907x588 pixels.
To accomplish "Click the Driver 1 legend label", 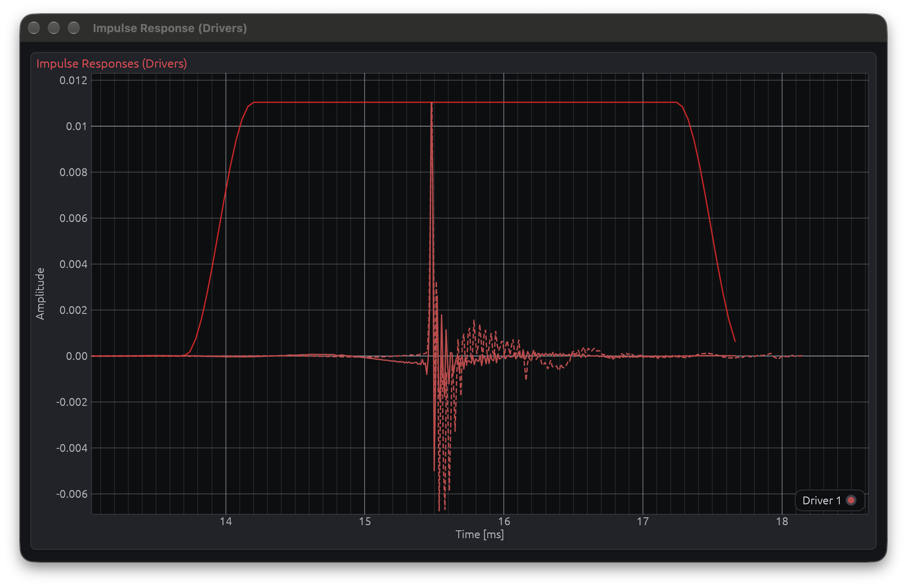I will point(822,500).
